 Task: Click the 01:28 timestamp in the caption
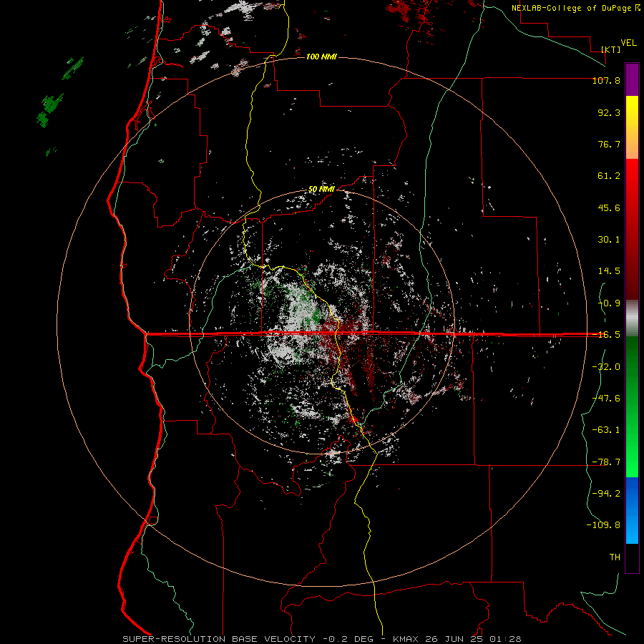(506, 639)
